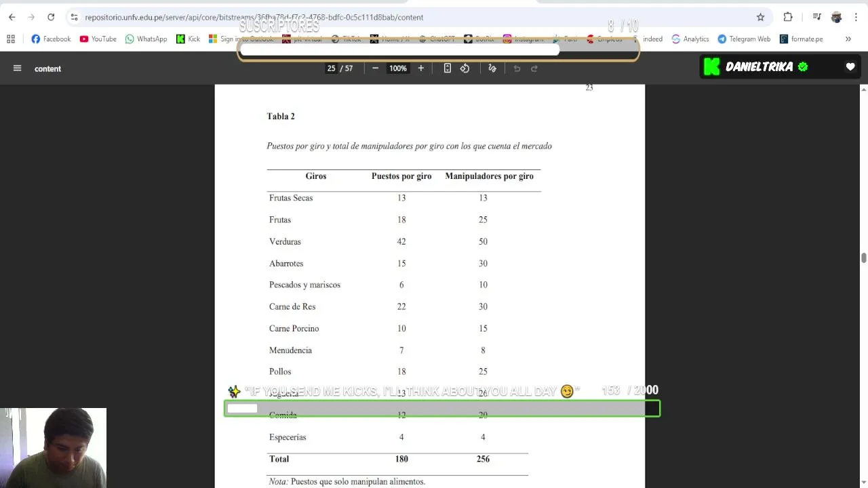Image resolution: width=868 pixels, height=488 pixels.
Task: Click the 'Pollos' row label
Action: click(x=280, y=371)
